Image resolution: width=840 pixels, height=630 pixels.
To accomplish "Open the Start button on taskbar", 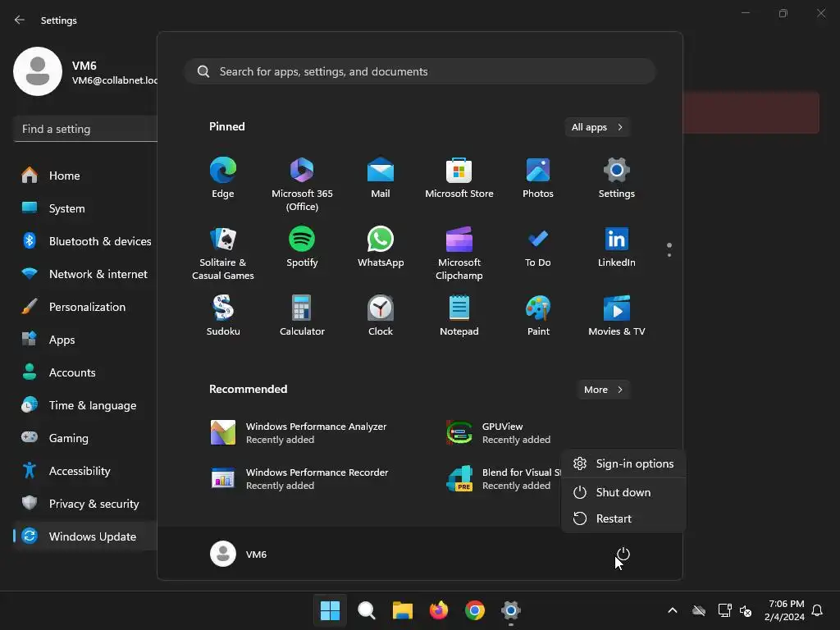I will click(330, 610).
